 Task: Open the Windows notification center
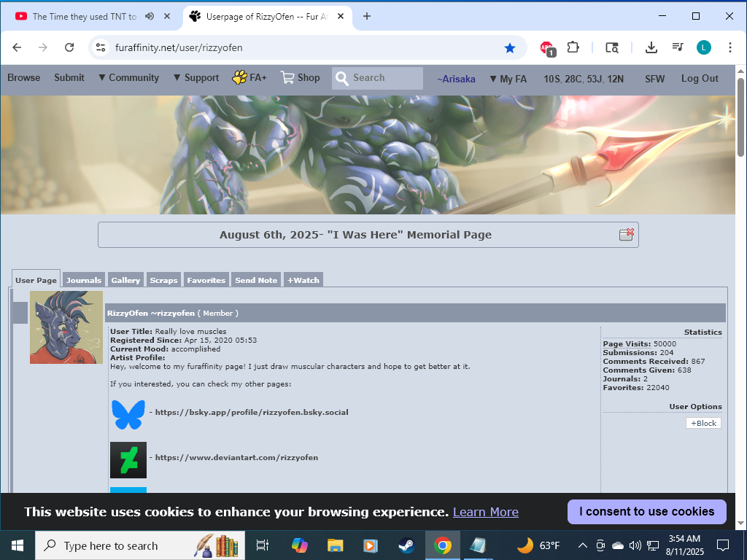[x=723, y=545]
